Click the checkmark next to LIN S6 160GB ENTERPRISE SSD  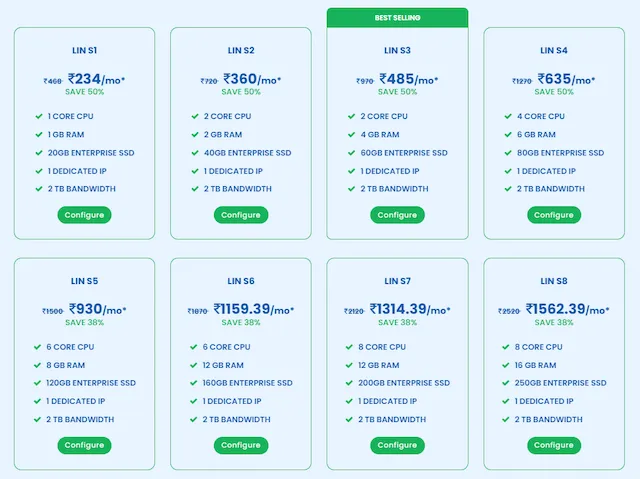[x=194, y=383]
